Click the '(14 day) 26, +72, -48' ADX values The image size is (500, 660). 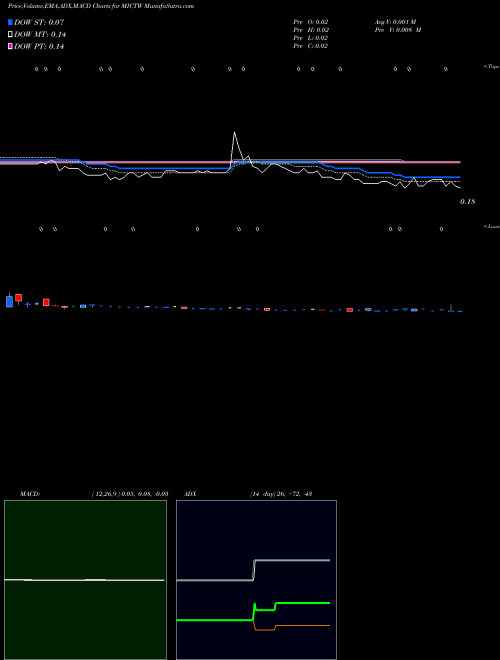(281, 494)
